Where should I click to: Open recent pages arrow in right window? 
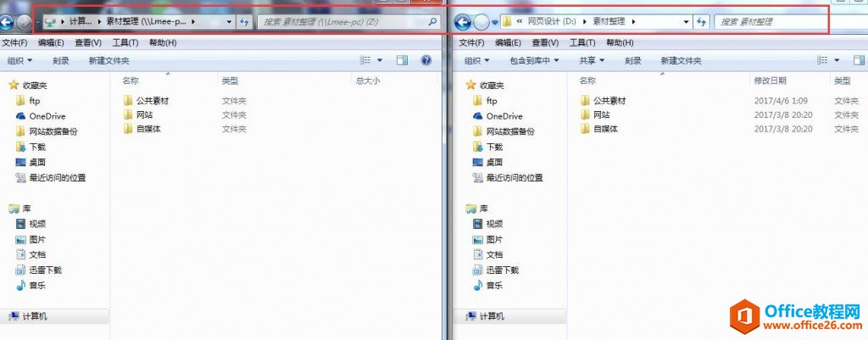[x=494, y=23]
